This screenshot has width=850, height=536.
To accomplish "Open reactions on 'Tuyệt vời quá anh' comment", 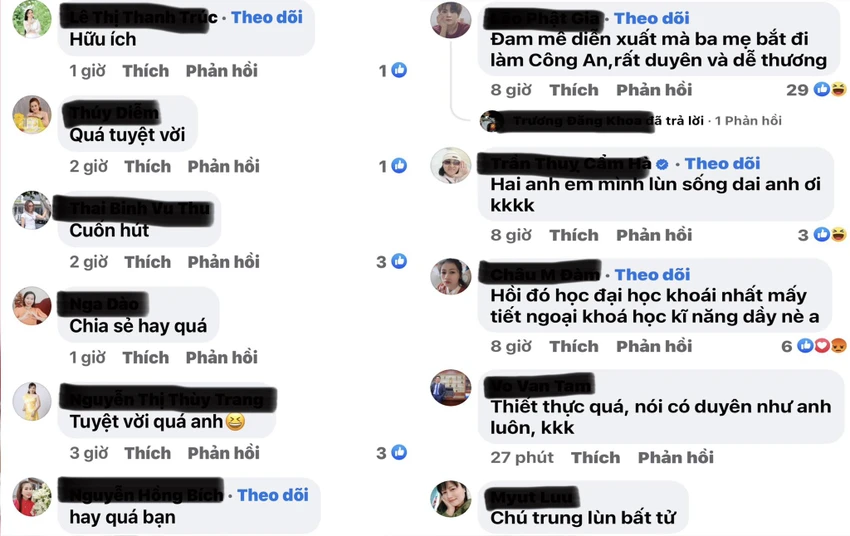I will coord(392,453).
